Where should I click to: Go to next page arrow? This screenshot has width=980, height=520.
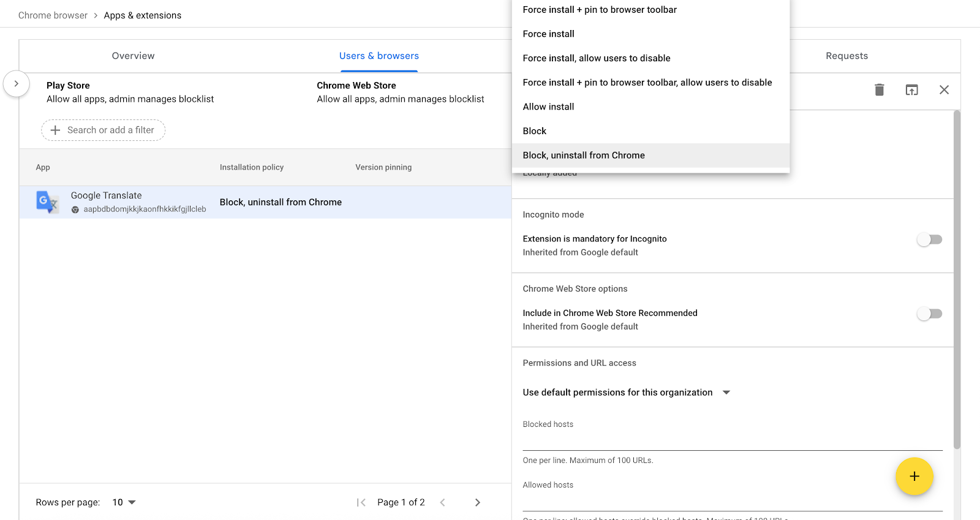(478, 502)
